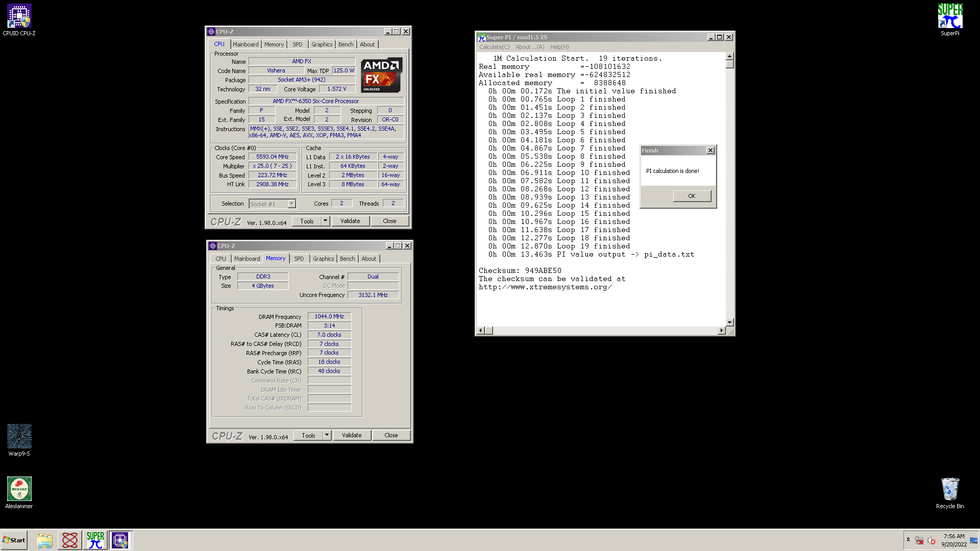Click the Super PI scroll left arrow
Viewport: 980px width, 551px height.
point(480,331)
